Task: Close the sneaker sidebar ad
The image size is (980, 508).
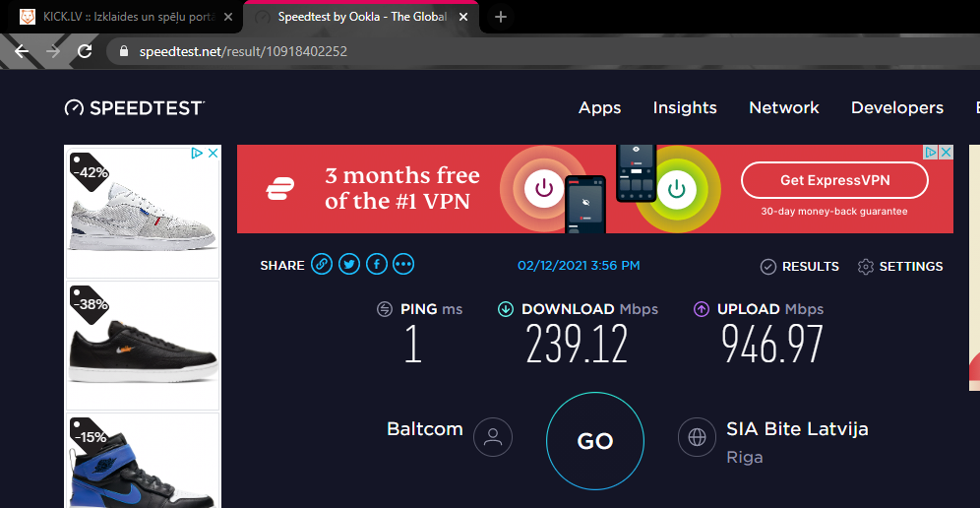Action: (x=213, y=153)
